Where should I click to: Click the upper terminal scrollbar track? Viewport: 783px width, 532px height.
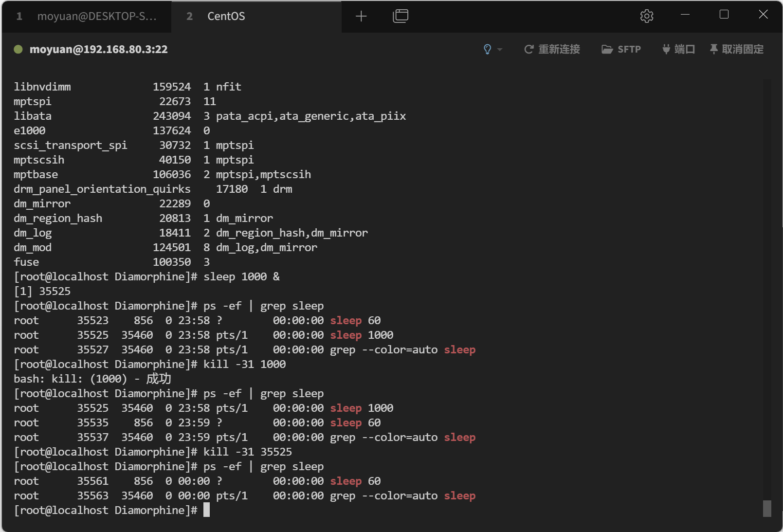pos(767,195)
